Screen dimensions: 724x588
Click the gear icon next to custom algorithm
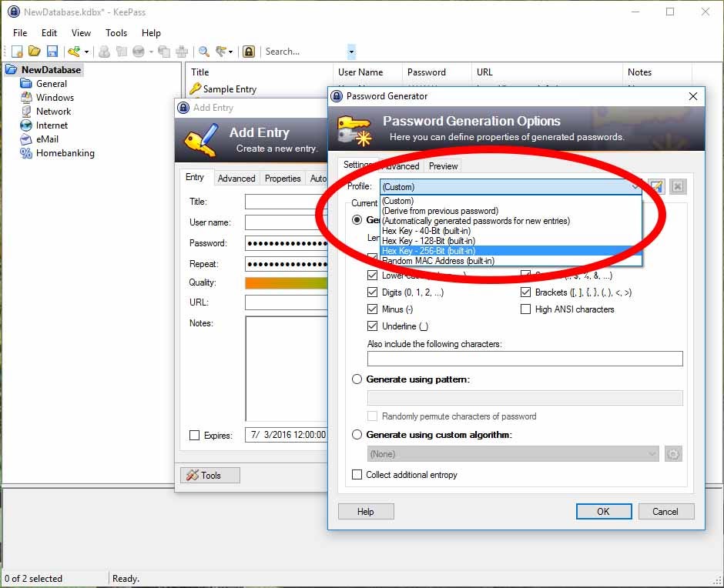pyautogui.click(x=673, y=453)
